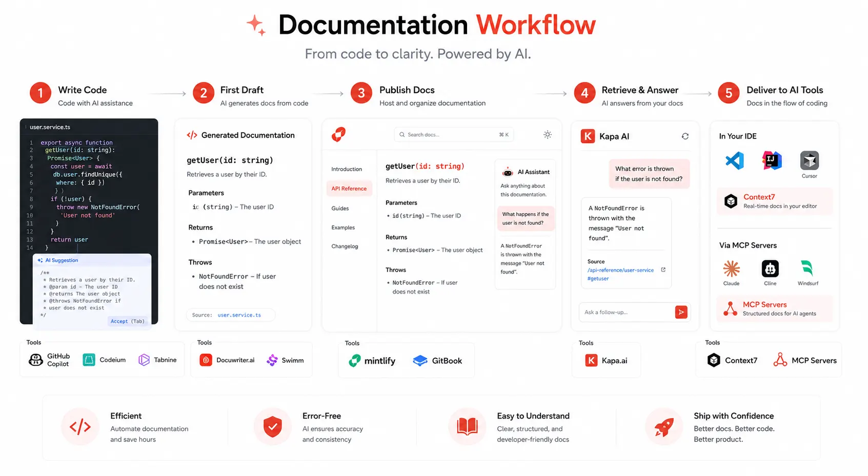Select the Cline robot icon
Viewport: 868px width, 476px height.
point(770,268)
